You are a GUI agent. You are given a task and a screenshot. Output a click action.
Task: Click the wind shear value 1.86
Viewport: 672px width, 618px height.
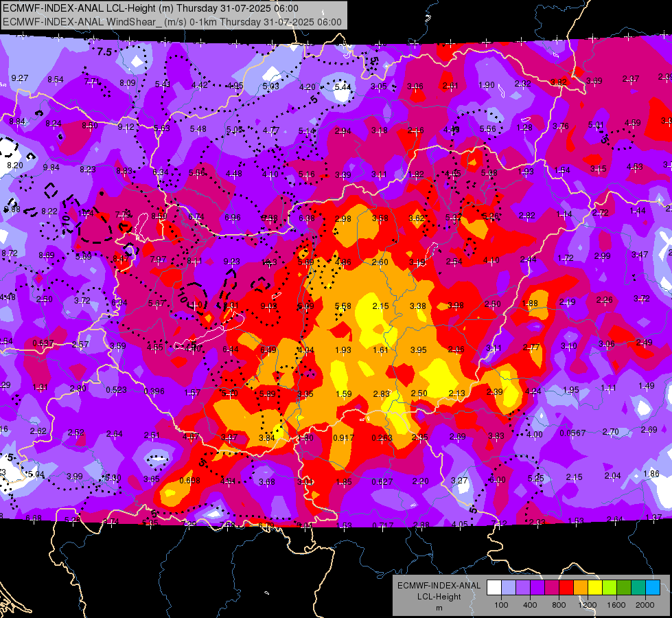click(651, 474)
